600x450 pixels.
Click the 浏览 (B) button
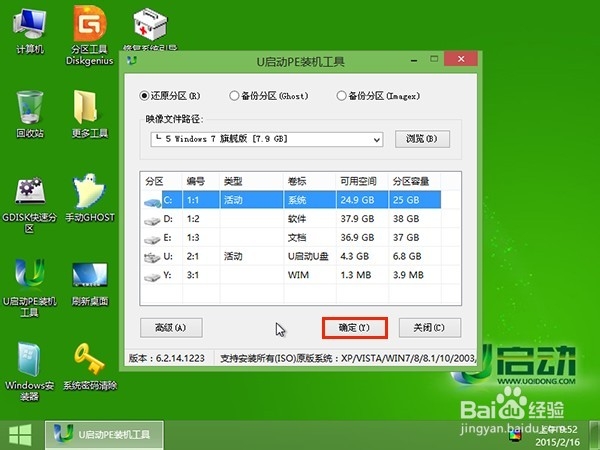click(422, 139)
